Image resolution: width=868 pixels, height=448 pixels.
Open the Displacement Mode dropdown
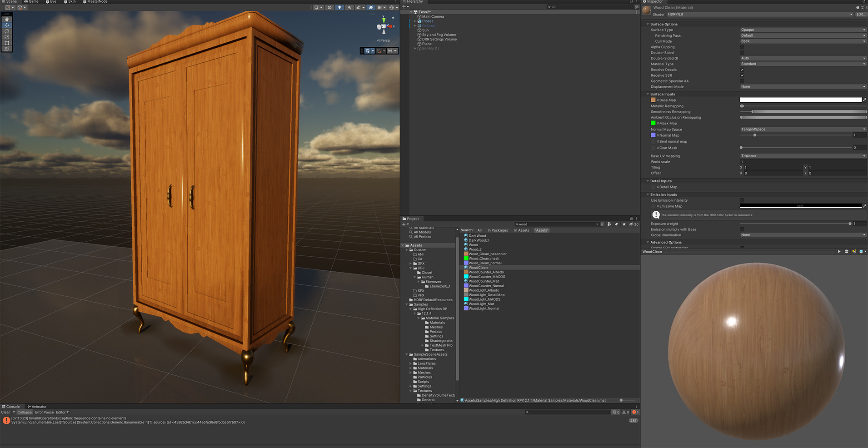pos(803,86)
